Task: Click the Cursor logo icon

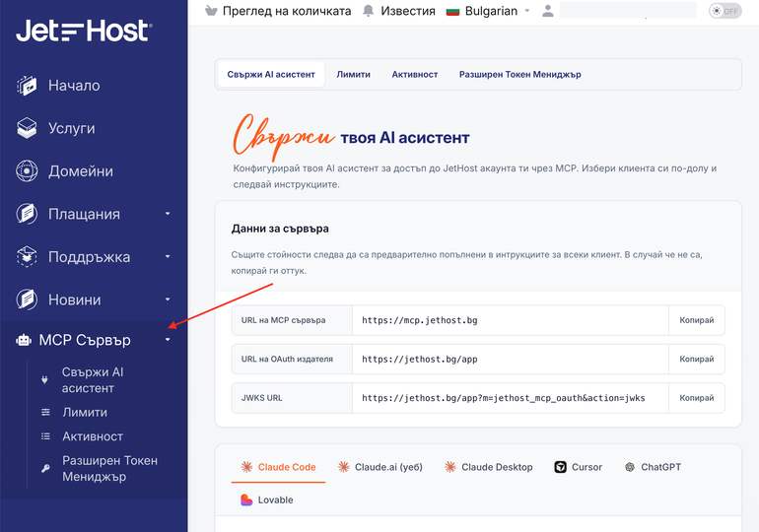Action: pos(560,467)
